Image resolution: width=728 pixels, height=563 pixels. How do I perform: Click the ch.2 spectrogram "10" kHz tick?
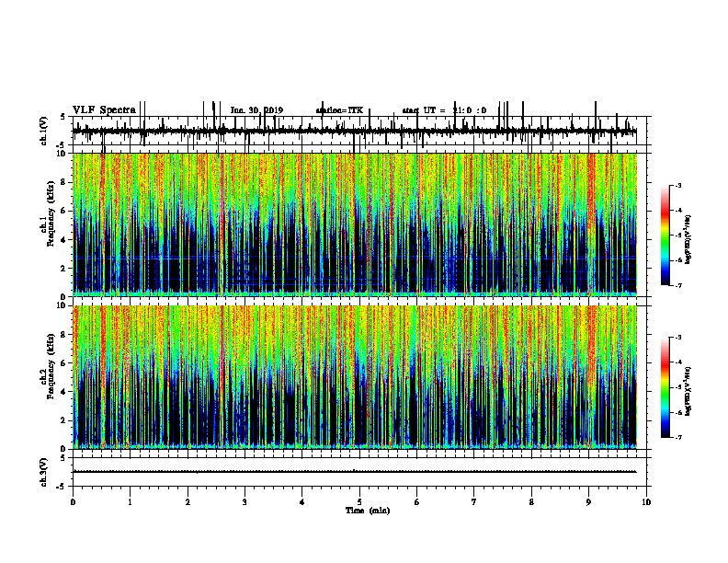[63, 305]
